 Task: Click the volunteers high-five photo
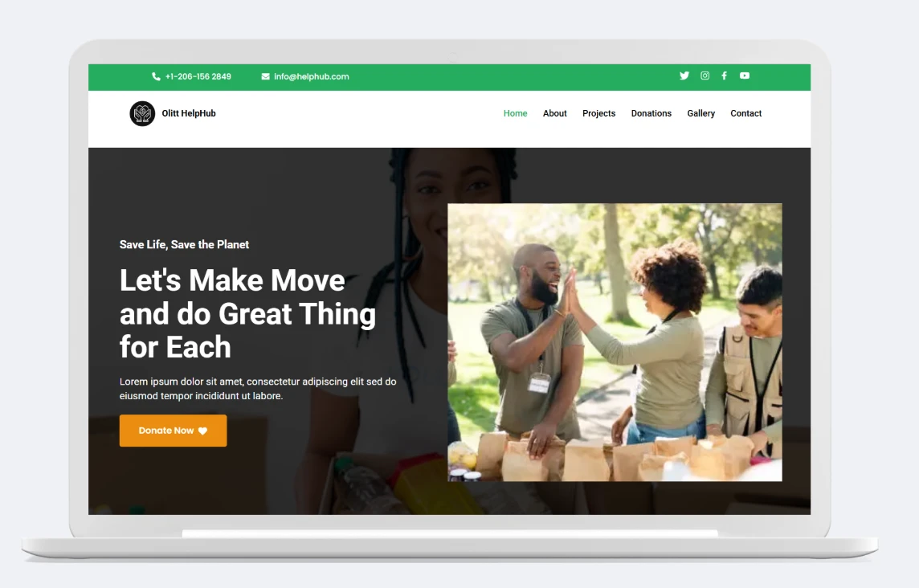pyautogui.click(x=615, y=342)
